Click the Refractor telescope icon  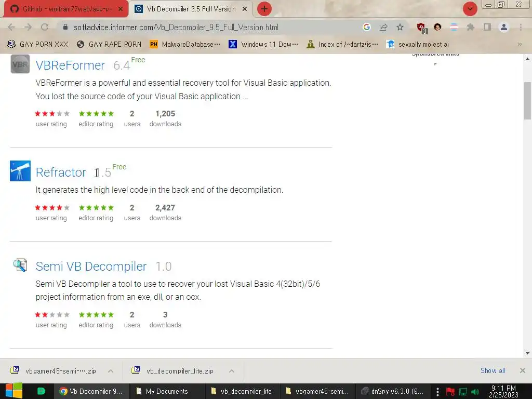pyautogui.click(x=20, y=171)
